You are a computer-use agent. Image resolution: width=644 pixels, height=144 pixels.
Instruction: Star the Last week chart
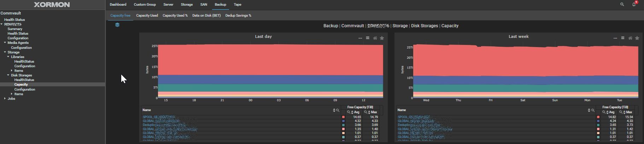tap(637, 38)
